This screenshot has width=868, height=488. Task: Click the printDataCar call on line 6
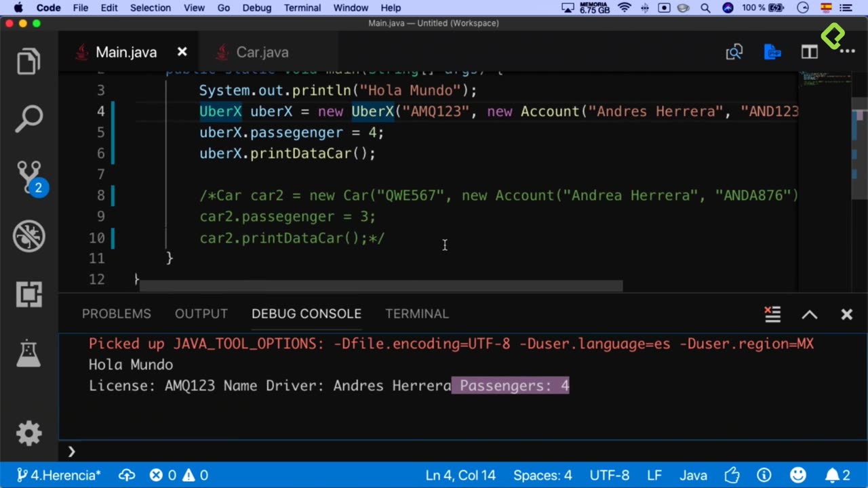300,153
